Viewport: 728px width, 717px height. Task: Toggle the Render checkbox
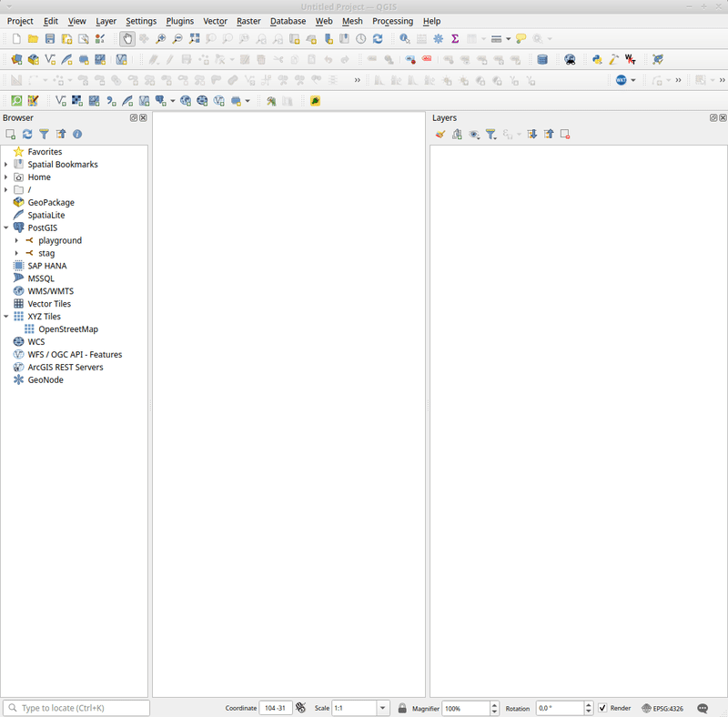pos(602,708)
